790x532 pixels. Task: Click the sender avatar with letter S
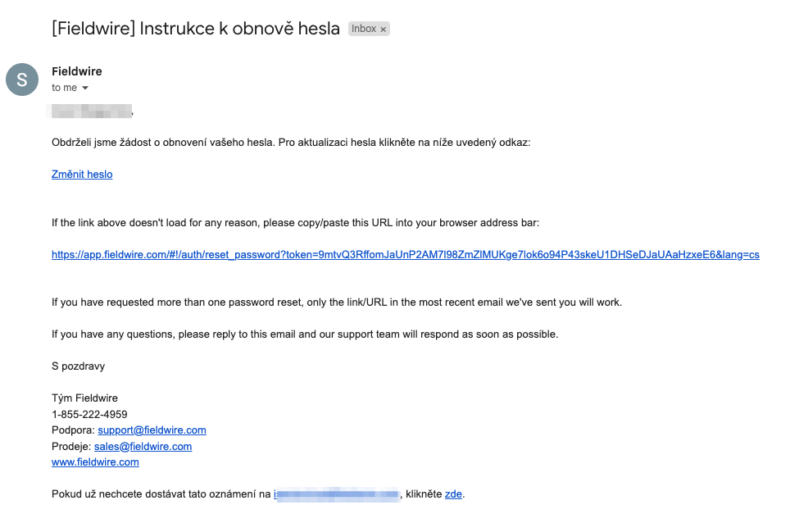(22, 80)
